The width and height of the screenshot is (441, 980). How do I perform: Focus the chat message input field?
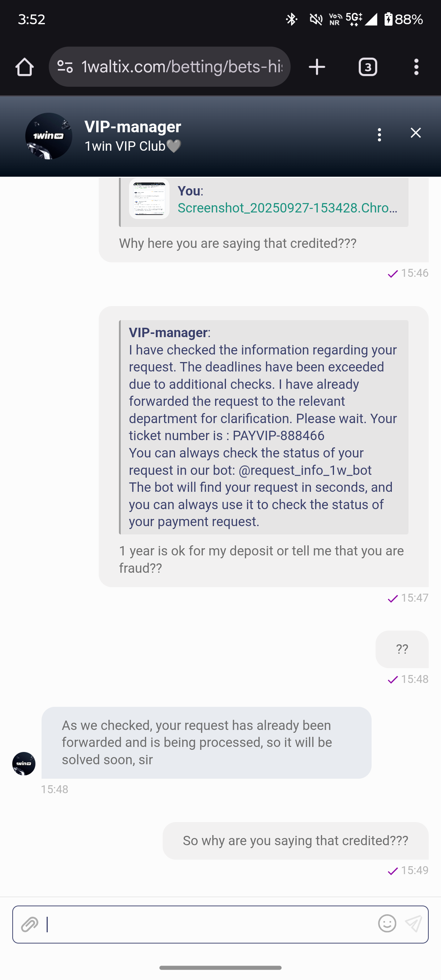[209, 924]
